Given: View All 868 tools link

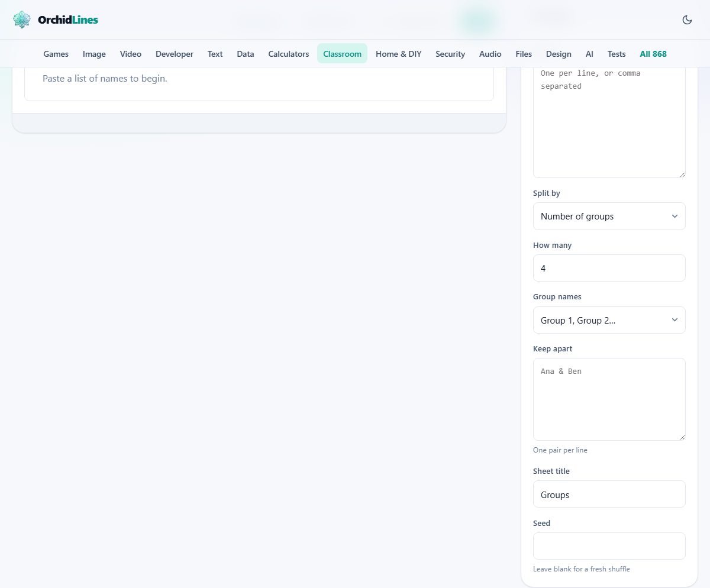Looking at the screenshot, I should tap(653, 54).
